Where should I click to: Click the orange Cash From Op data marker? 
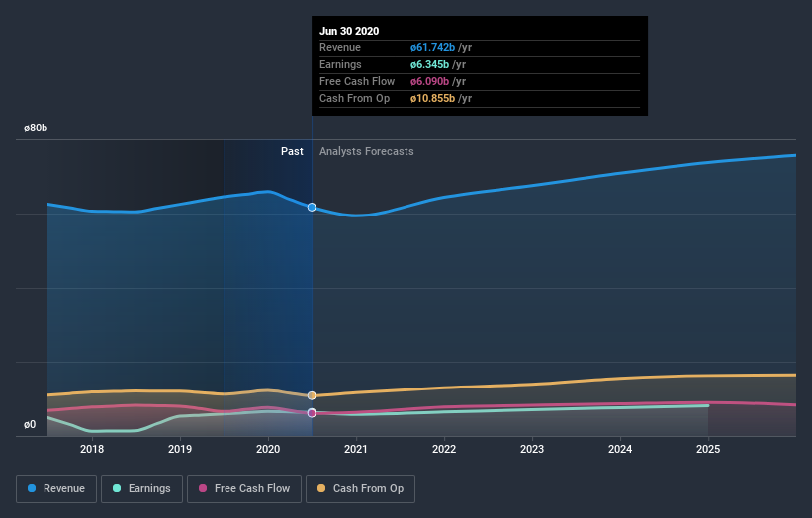pos(312,395)
